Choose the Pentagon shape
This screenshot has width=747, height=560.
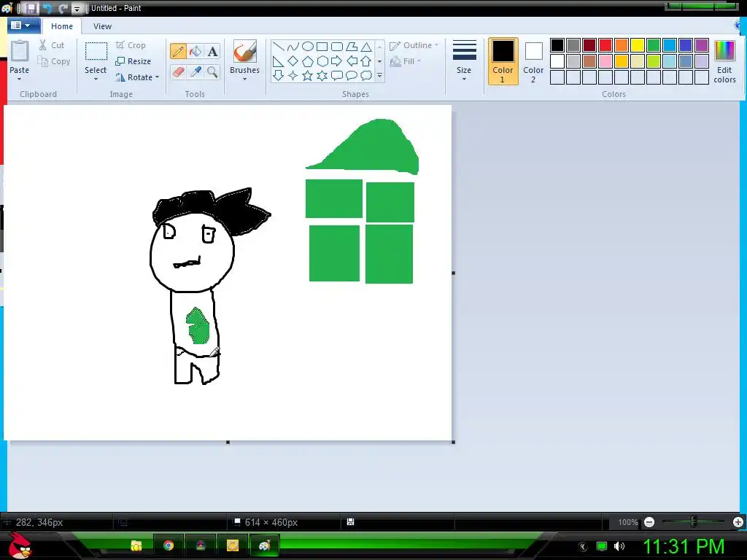tap(308, 61)
